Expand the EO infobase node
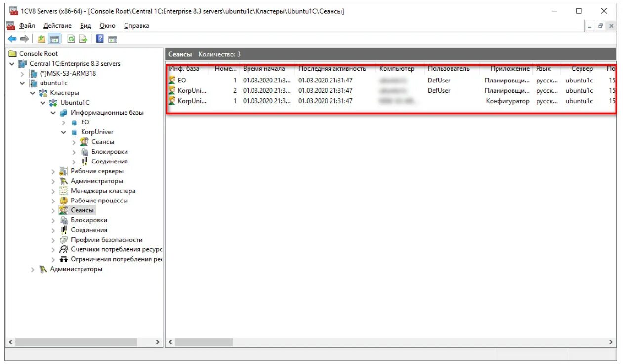 click(64, 122)
